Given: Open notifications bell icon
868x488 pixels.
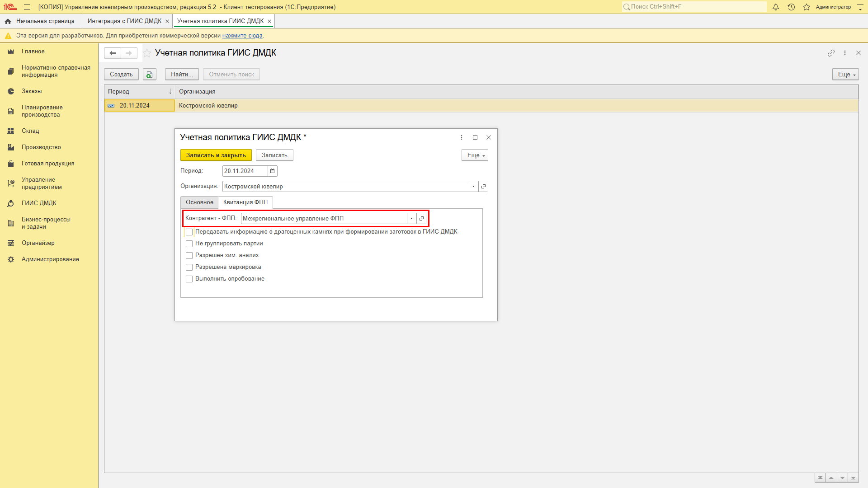Looking at the screenshot, I should point(776,7).
